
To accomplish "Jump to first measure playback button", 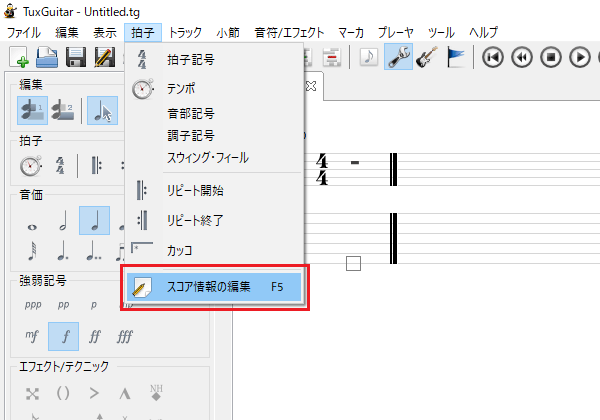I will point(493,57).
